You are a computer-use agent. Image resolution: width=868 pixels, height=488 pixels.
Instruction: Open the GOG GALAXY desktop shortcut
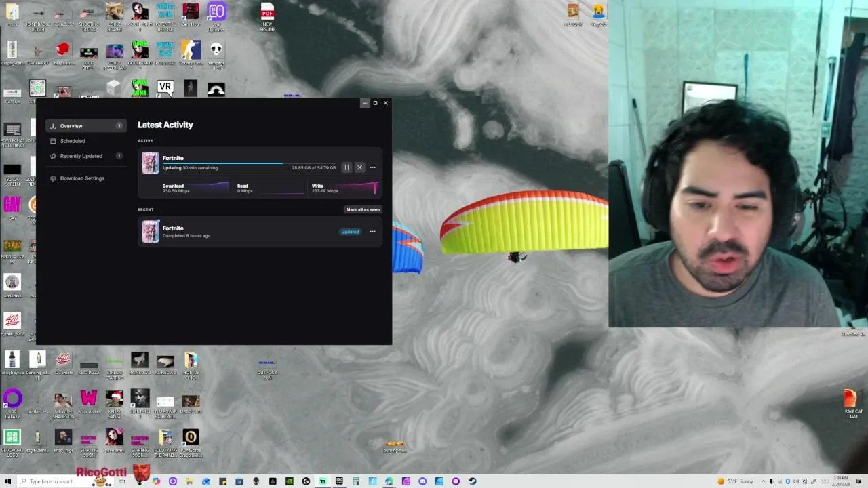[x=12, y=404]
